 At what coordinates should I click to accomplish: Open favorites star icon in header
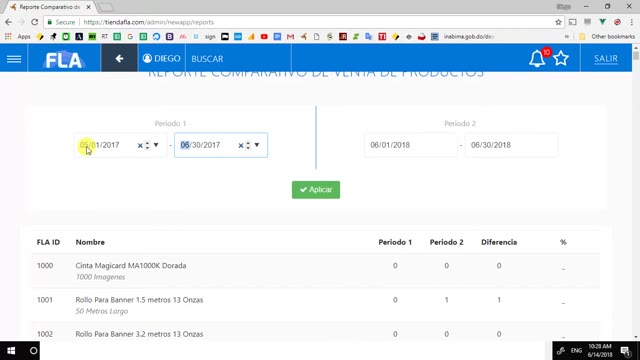(x=561, y=58)
